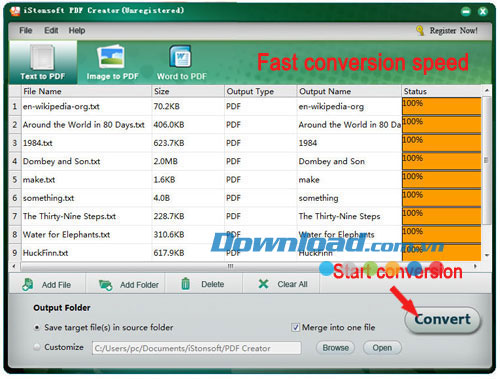Viewport: 500px width, 379px height.
Task: Click row number 6 header
Action: click(15, 198)
